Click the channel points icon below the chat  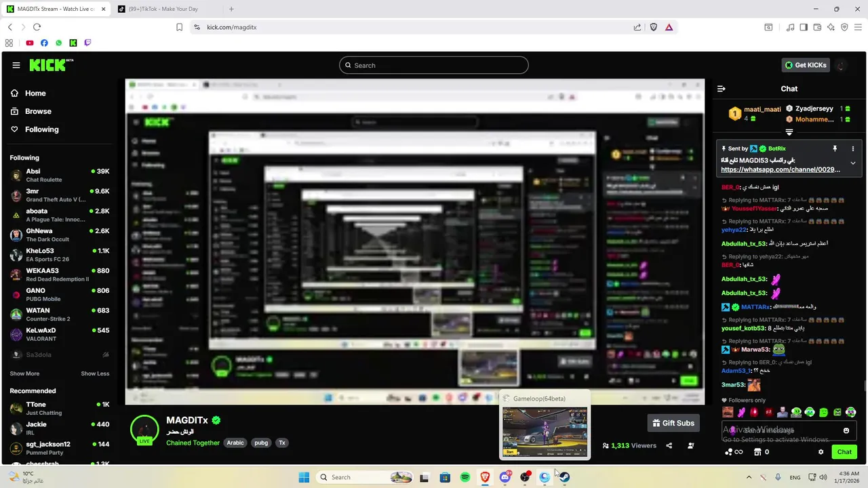pos(733,452)
